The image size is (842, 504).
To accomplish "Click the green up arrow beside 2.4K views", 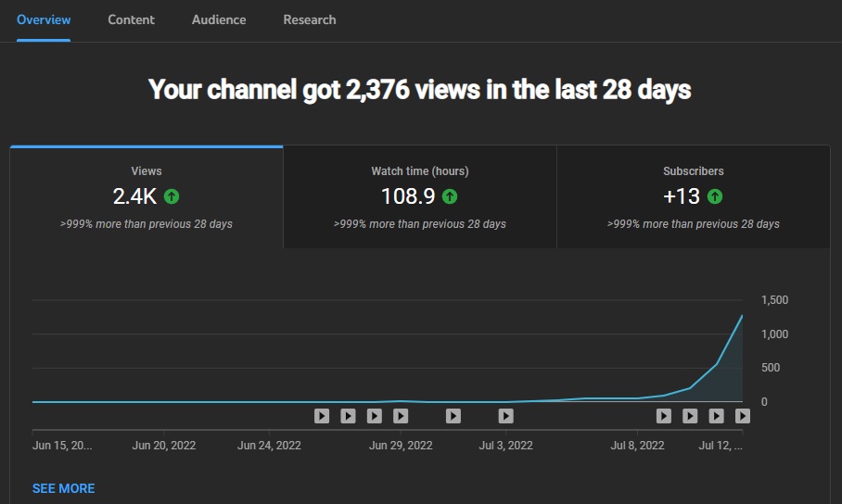I will click(172, 196).
